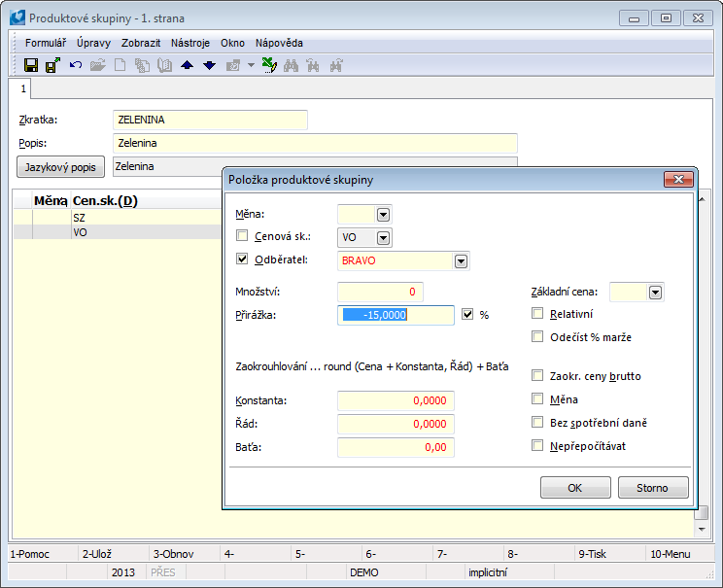Tick the Relativní checkbox
723x588 pixels.
pyautogui.click(x=537, y=314)
